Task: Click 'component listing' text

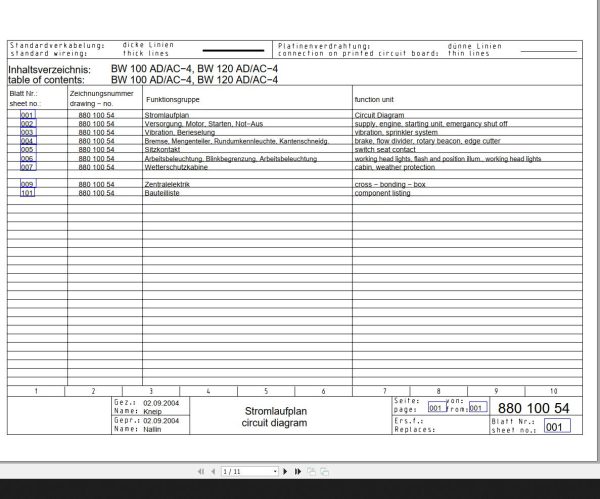Action: [x=382, y=193]
